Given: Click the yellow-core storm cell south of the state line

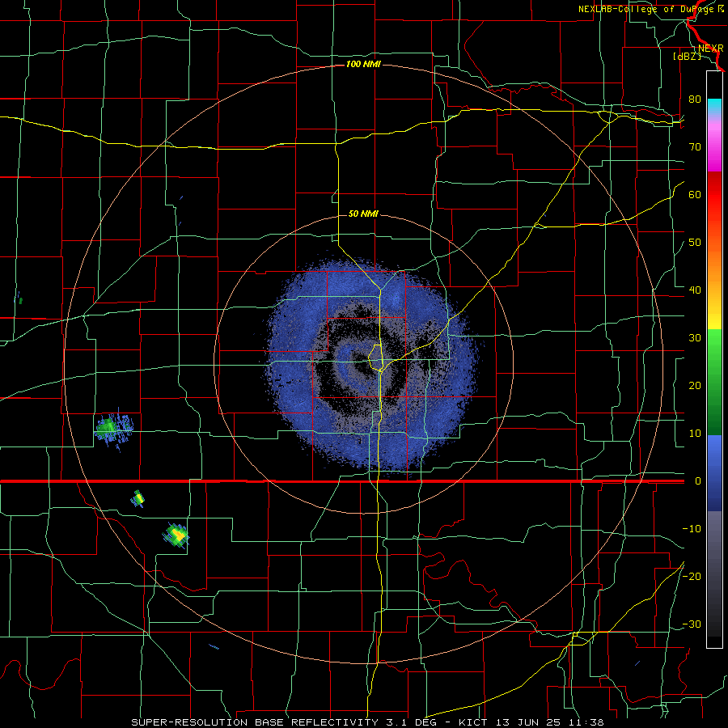Looking at the screenshot, I should [x=176, y=535].
